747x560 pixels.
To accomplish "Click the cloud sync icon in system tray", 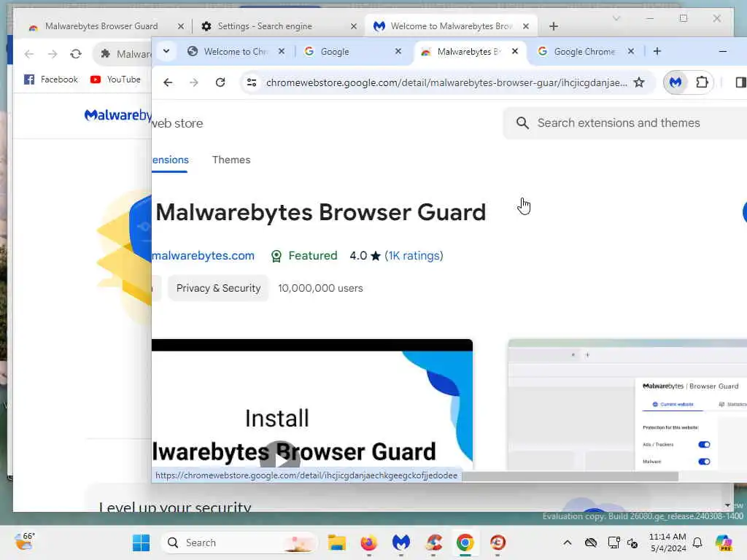I will pyautogui.click(x=591, y=542).
